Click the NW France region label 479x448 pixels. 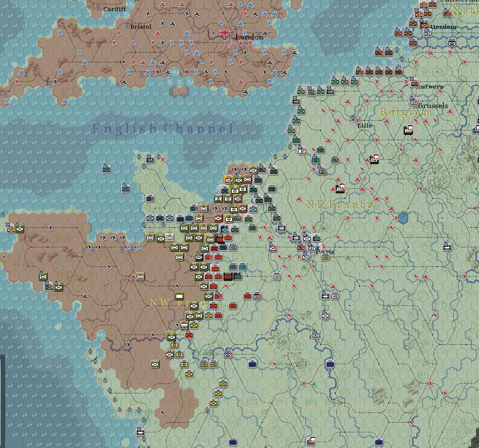click(x=185, y=302)
